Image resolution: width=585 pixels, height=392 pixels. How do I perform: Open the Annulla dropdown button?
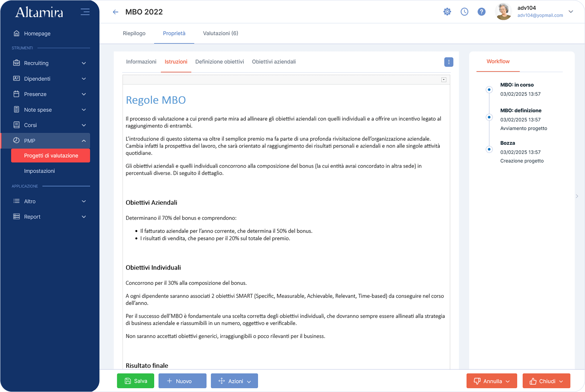(491, 381)
